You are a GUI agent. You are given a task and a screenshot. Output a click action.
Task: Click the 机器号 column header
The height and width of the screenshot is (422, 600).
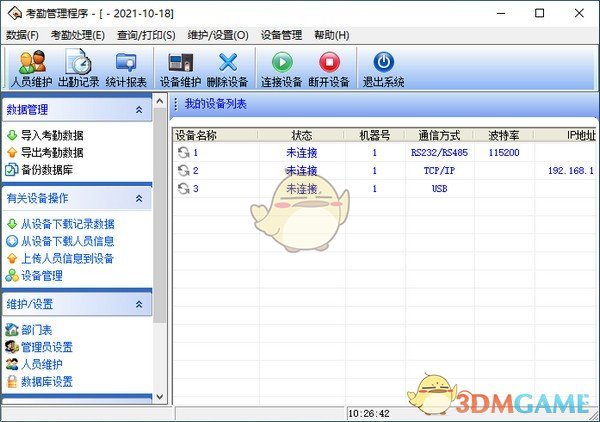375,135
